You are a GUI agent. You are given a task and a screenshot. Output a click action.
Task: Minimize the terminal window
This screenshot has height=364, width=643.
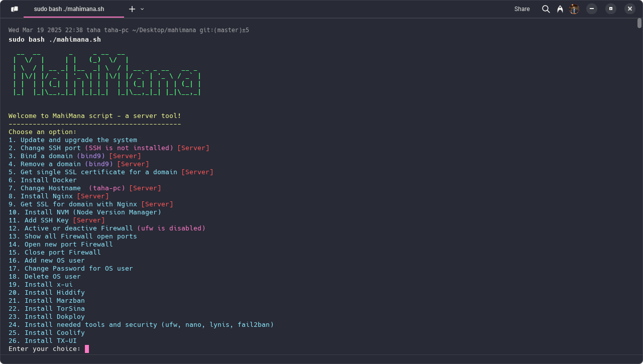pyautogui.click(x=592, y=9)
